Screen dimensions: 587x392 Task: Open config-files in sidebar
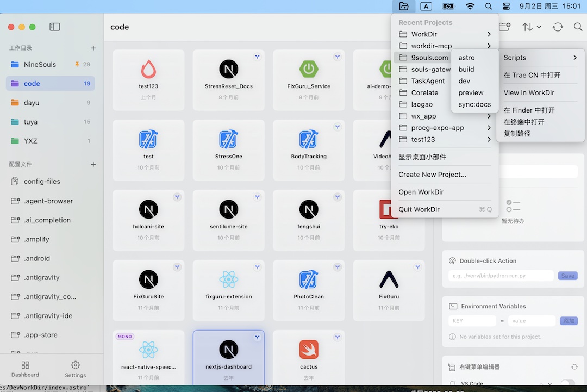click(x=51, y=181)
